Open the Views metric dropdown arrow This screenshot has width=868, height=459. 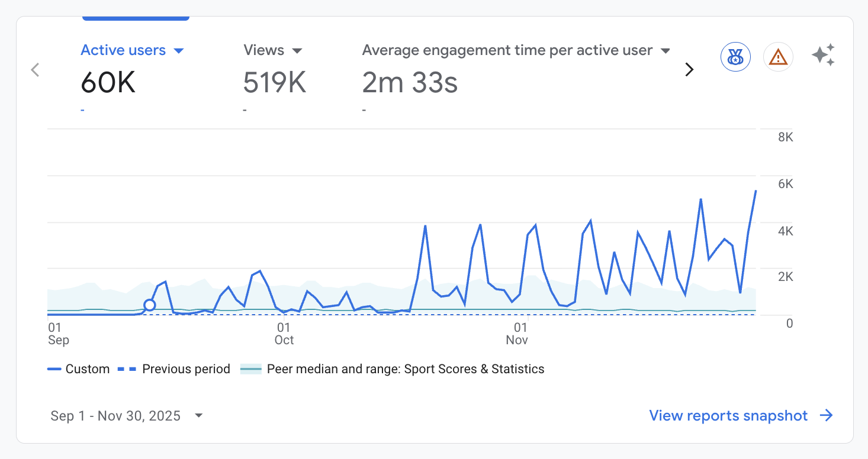[x=297, y=51]
